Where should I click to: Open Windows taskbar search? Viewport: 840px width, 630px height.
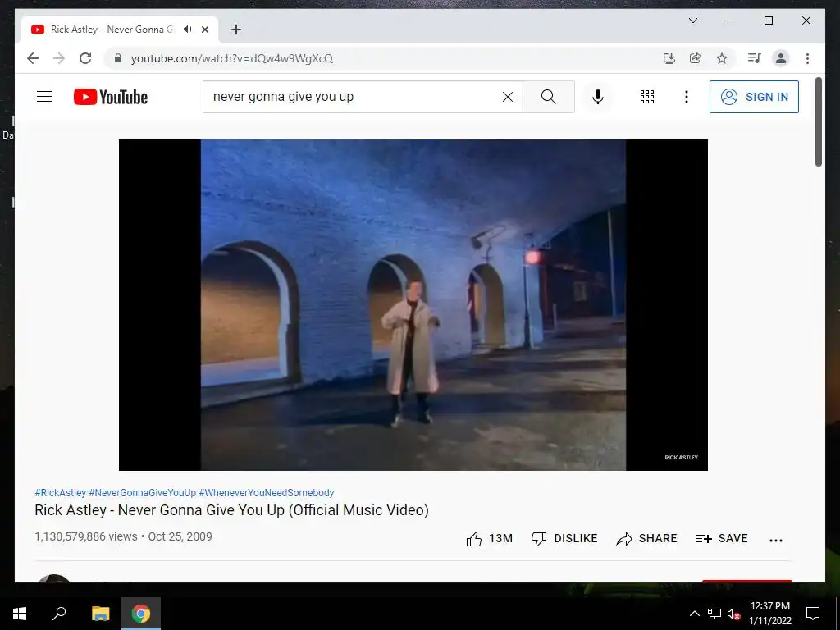(x=59, y=614)
